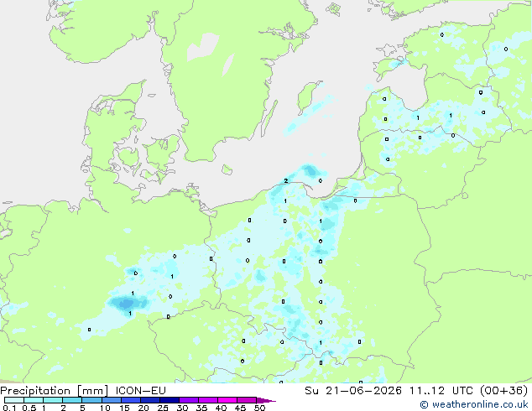The image size is (532, 411).
Task: Click the 5–10 mm legend color swatch
Action: pyautogui.click(x=91, y=400)
